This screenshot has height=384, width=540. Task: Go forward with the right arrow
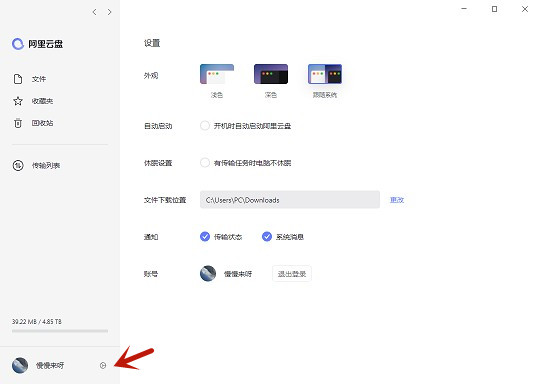click(109, 12)
